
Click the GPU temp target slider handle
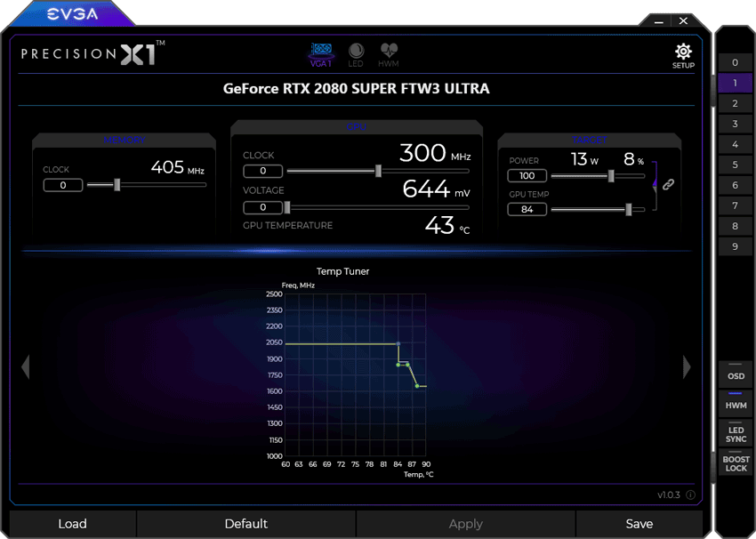click(x=628, y=209)
